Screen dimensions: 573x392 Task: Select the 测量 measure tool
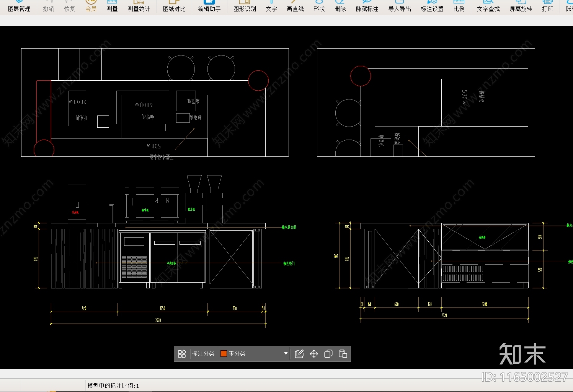pos(112,7)
